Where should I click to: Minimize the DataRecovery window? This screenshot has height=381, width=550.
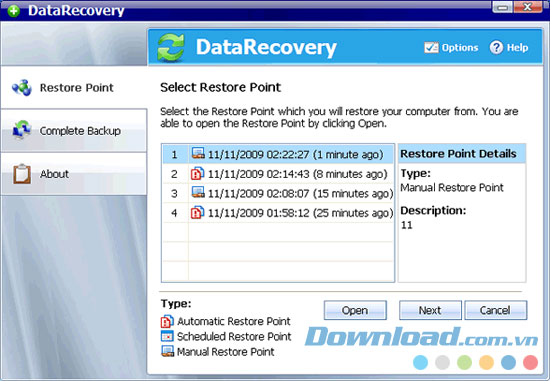[x=503, y=7]
